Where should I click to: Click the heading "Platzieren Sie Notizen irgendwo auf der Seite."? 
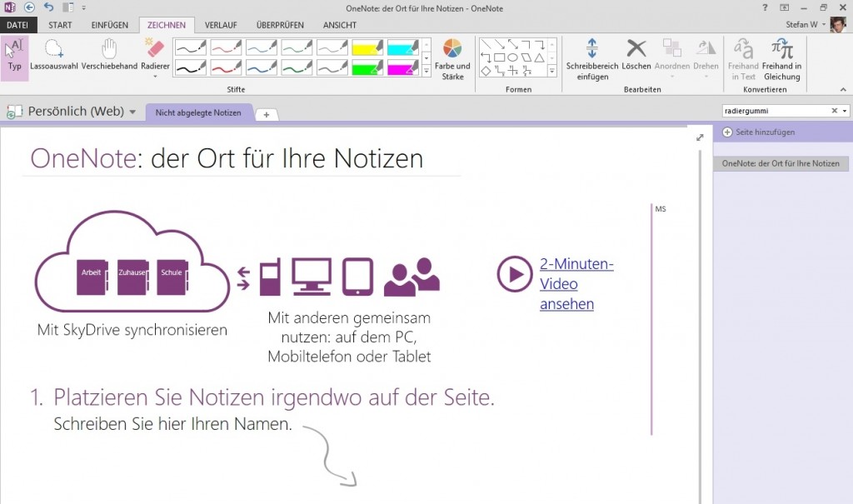[274, 397]
